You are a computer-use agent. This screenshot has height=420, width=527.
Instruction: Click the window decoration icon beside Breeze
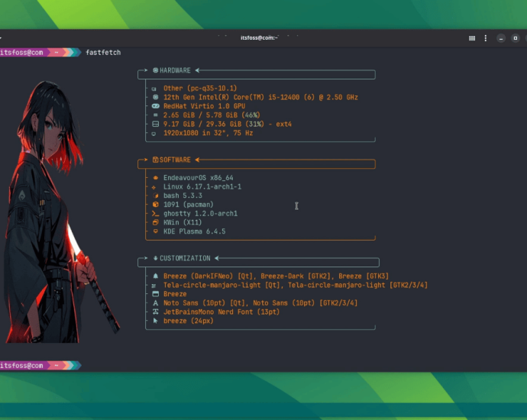(x=155, y=294)
